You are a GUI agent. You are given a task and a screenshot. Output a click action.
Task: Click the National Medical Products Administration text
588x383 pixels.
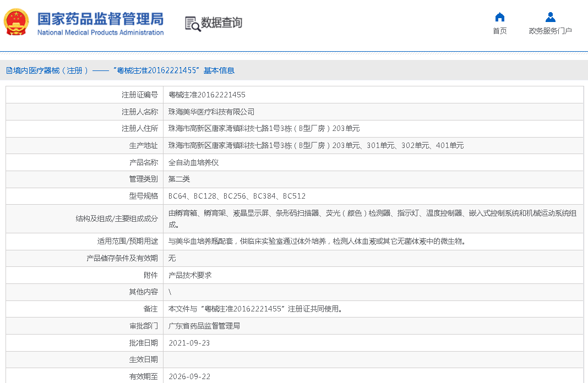coord(100,32)
